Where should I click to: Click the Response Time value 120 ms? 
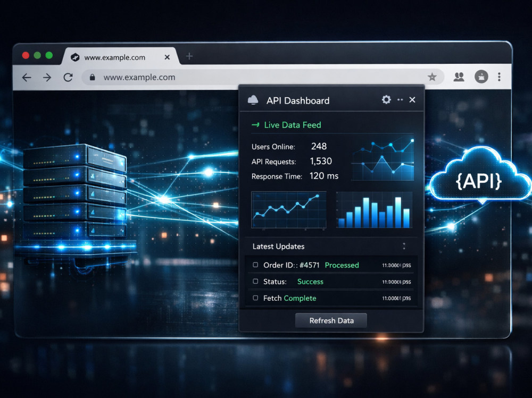tap(323, 176)
